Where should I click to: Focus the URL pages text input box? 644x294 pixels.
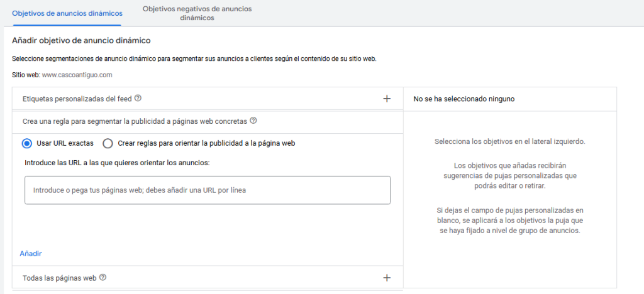click(x=208, y=190)
